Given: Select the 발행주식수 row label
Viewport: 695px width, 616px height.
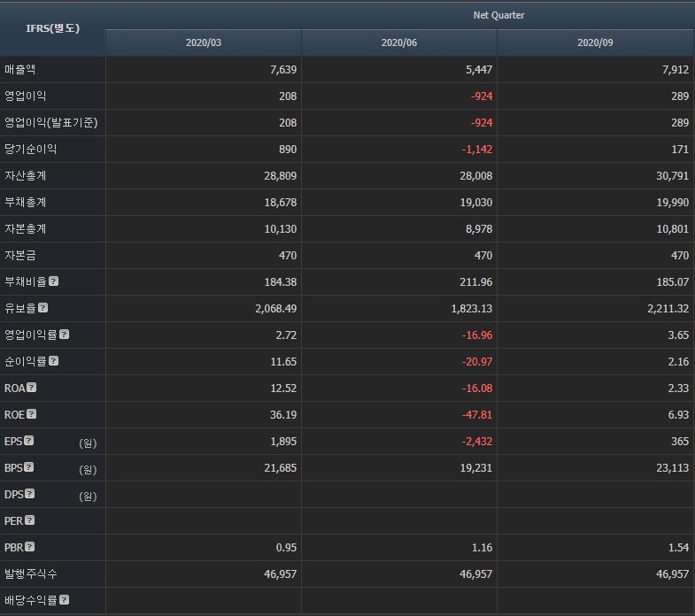Looking at the screenshot, I should (31, 574).
